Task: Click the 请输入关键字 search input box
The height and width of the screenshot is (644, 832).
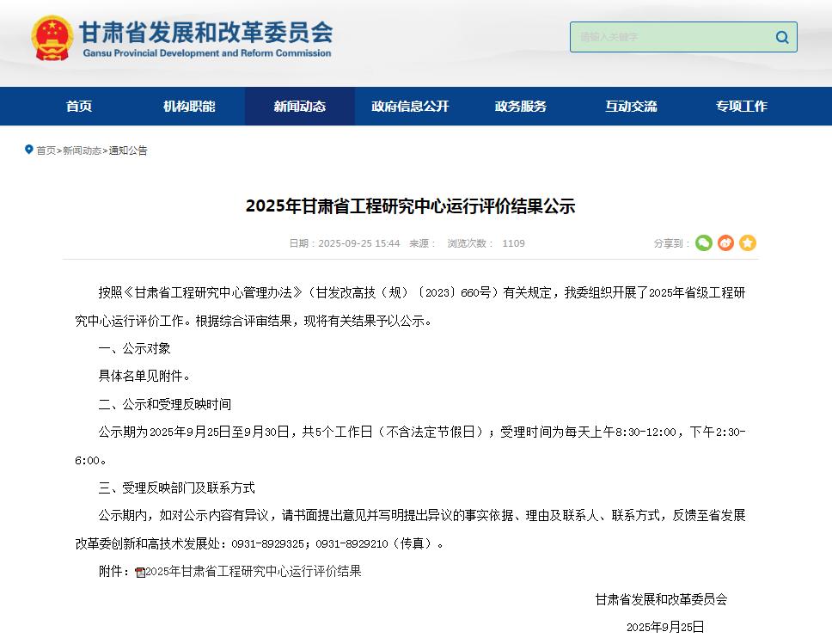Action: click(670, 37)
